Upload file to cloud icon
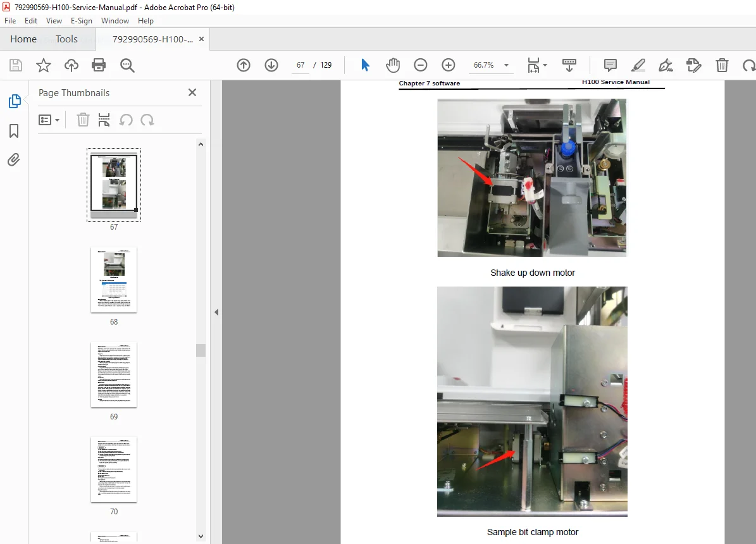 coord(71,65)
